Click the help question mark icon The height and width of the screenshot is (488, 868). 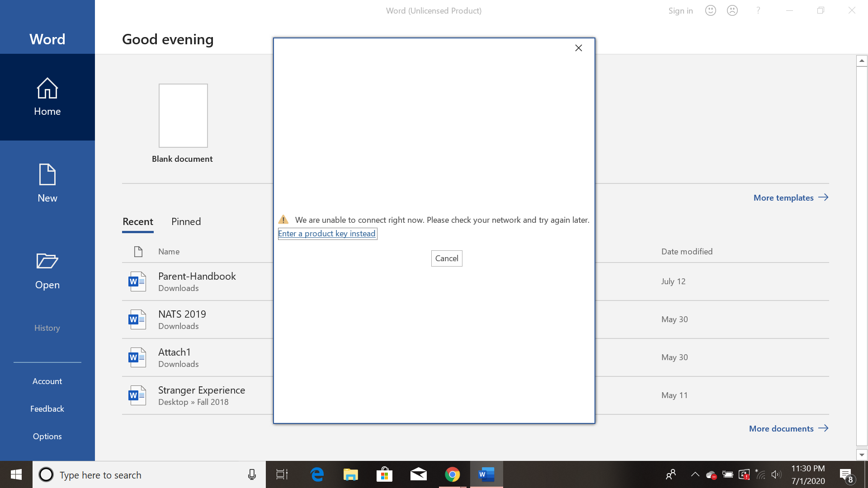tap(758, 10)
